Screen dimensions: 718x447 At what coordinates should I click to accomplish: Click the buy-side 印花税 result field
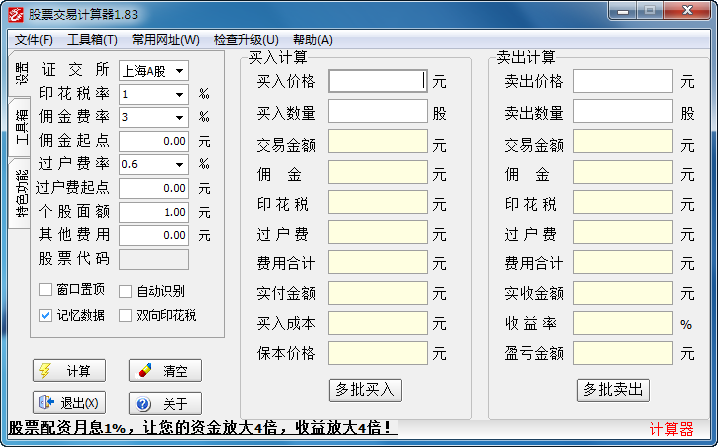point(378,202)
